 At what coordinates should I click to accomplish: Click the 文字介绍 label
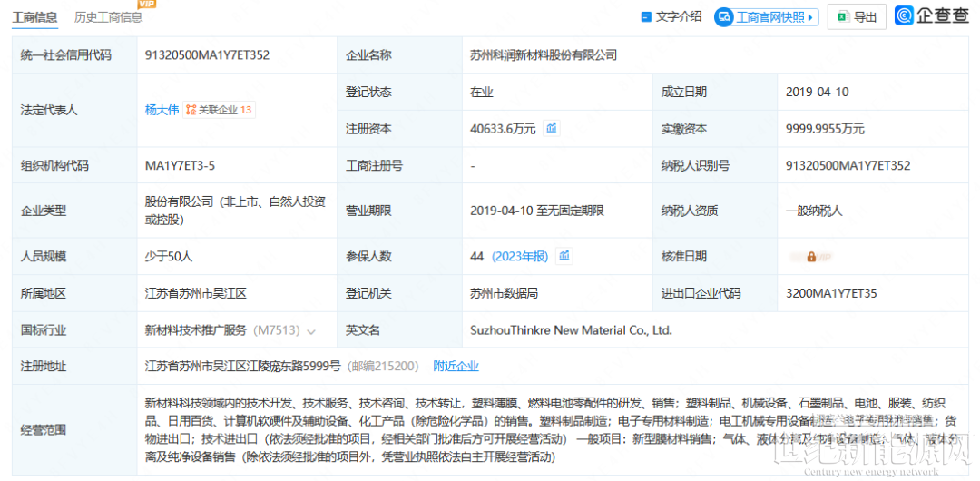pos(679,17)
